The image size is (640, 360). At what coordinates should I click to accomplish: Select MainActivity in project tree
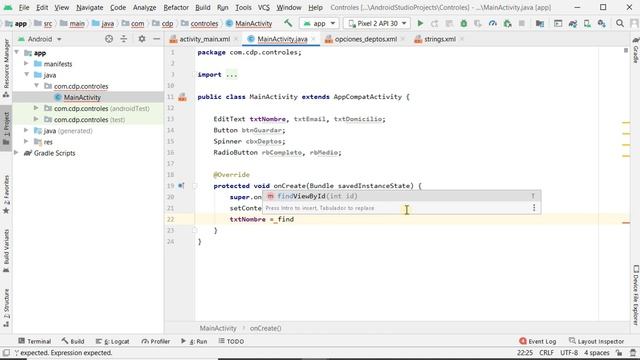coord(82,97)
